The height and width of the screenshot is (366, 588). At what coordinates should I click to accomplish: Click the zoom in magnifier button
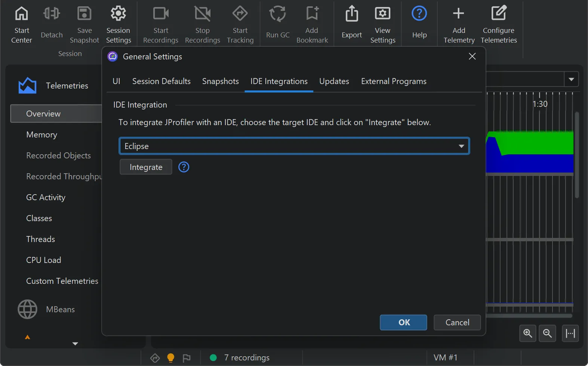(528, 333)
